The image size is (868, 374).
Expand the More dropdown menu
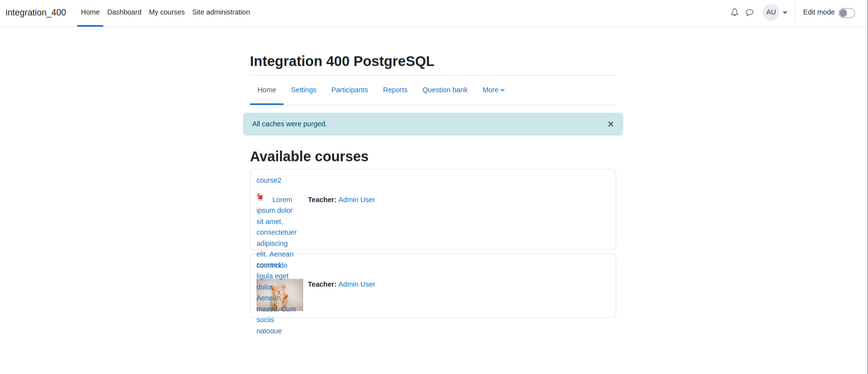493,90
